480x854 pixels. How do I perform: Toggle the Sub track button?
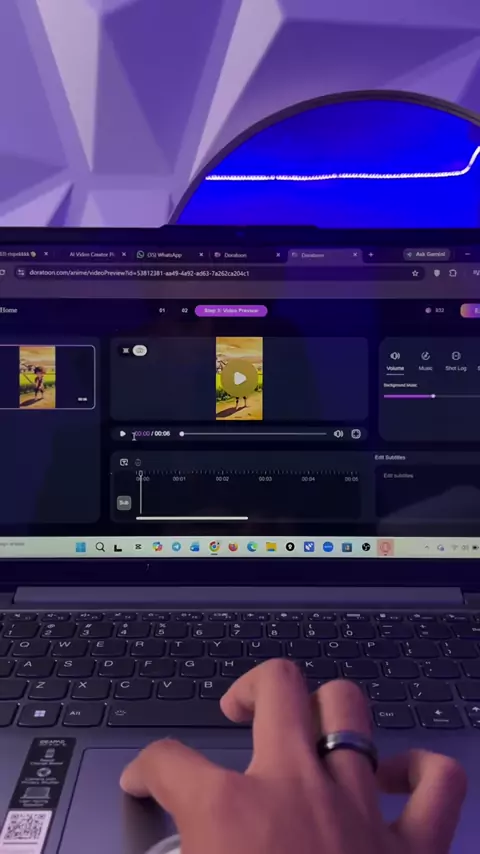coord(124,503)
